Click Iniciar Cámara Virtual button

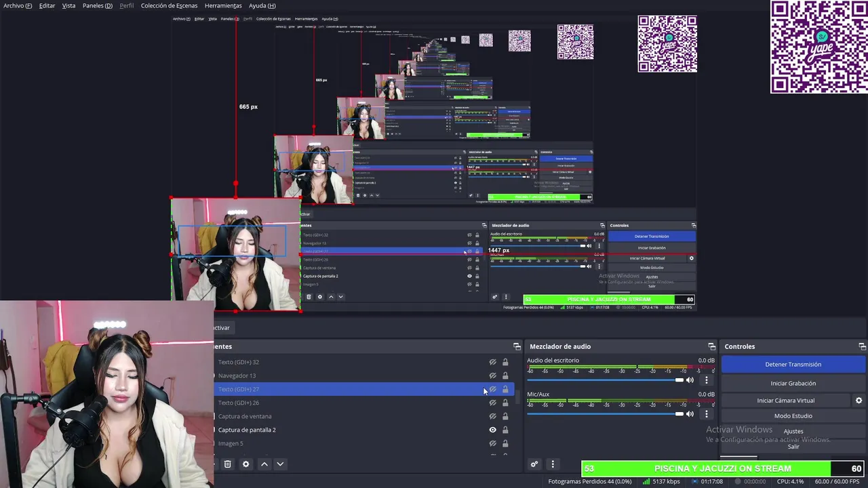click(x=786, y=401)
